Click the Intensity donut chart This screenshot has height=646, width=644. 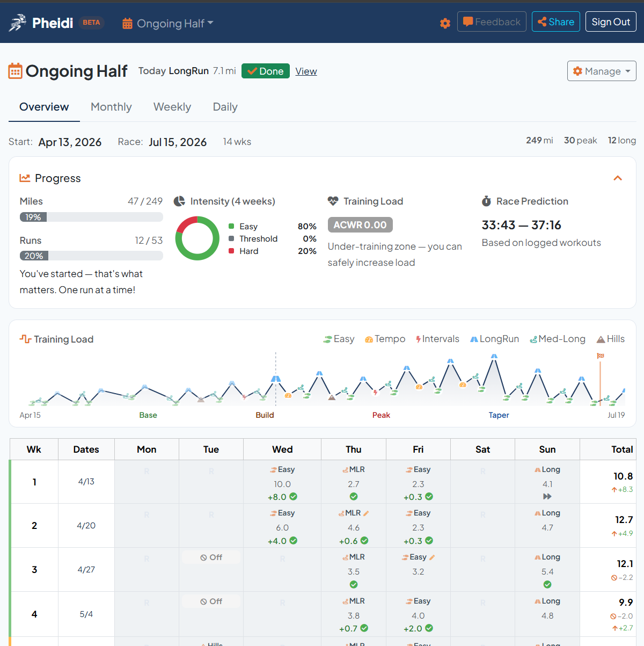(x=197, y=238)
